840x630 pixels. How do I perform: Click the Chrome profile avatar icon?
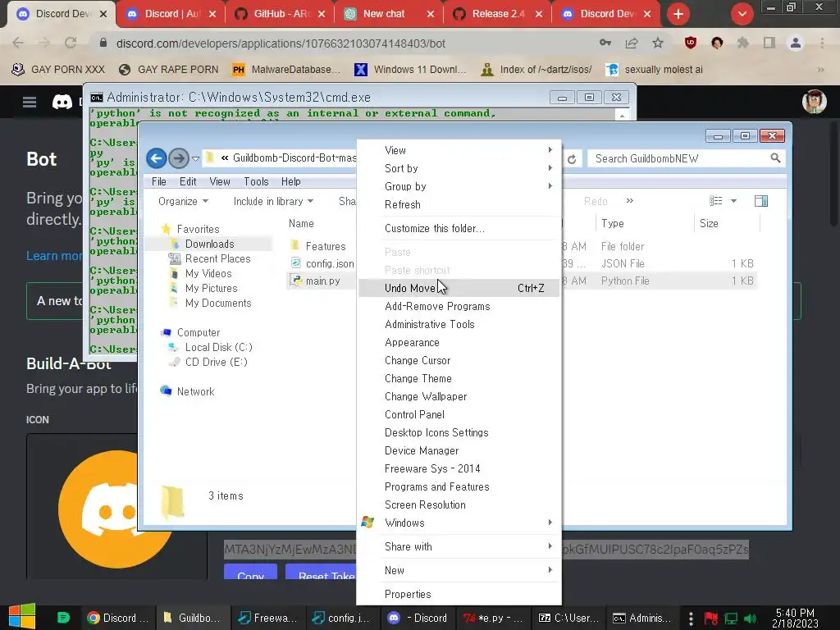coord(796,43)
